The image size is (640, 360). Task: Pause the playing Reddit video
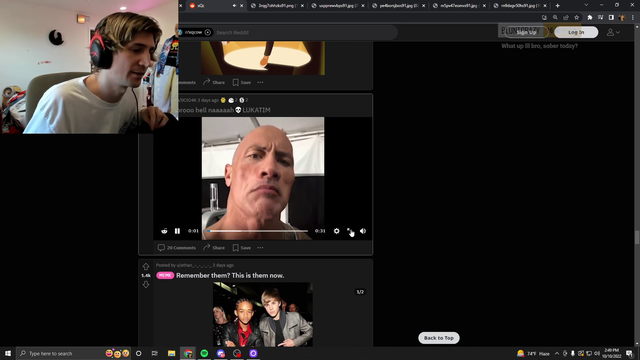tap(177, 231)
